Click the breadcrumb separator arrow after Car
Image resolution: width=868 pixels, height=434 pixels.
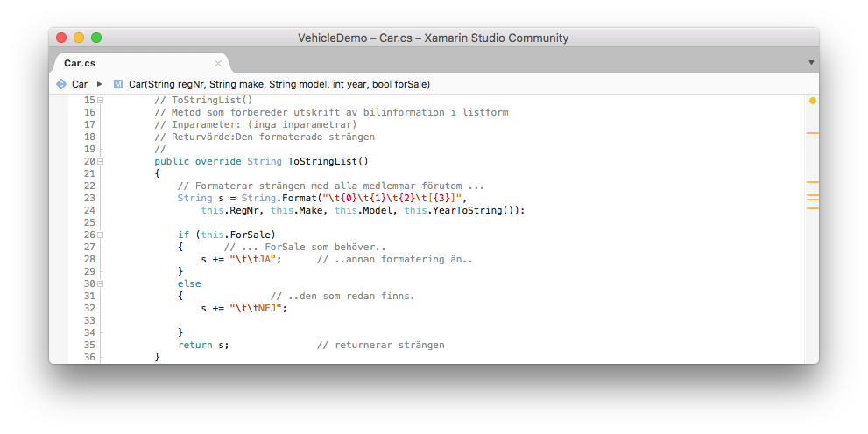[100, 84]
